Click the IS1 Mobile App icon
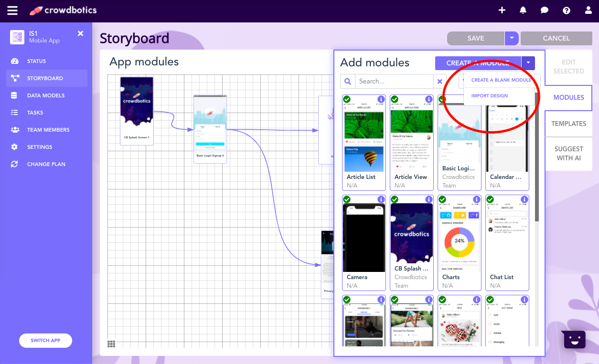Image resolution: width=599 pixels, height=364 pixels. (x=17, y=37)
